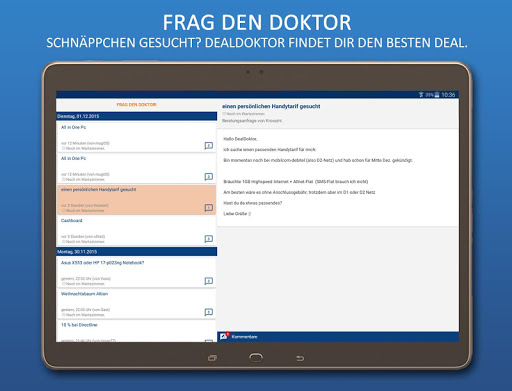Tap the tablet home button
This screenshot has height=391, width=512.
coord(256,358)
